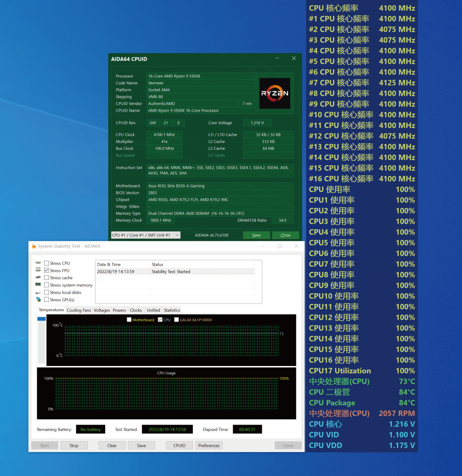
Task: Click the Core Voltage value 1.216 V
Action: point(257,123)
